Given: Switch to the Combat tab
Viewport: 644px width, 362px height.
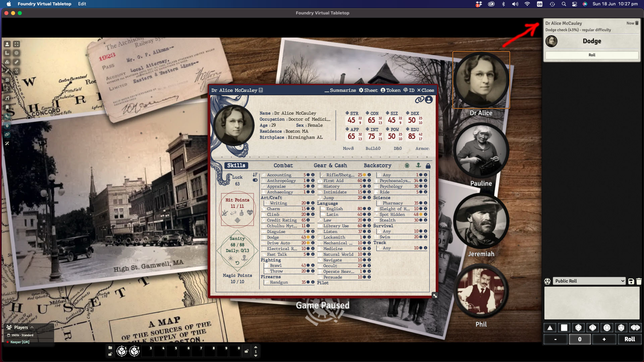Looking at the screenshot, I should [283, 166].
